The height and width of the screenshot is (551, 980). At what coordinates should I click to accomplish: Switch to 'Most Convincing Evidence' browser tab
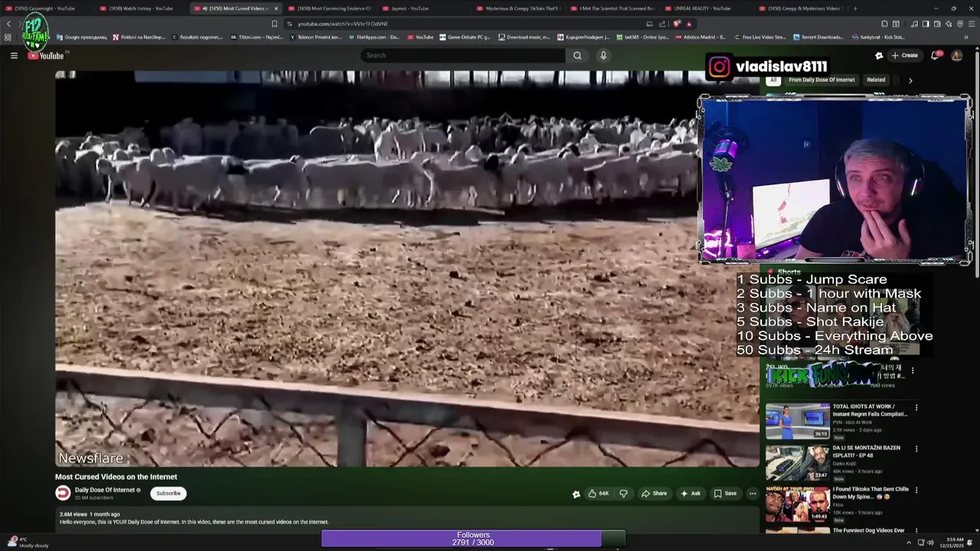click(329, 8)
